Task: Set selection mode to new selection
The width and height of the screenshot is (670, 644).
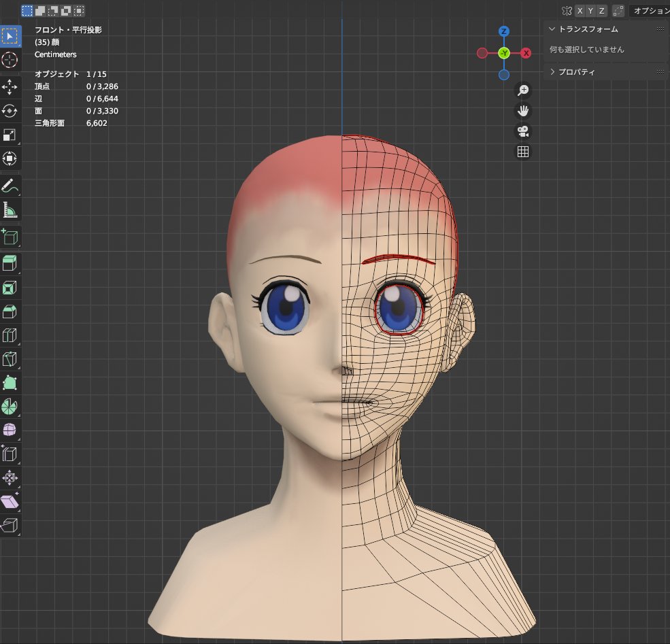Action: pos(27,11)
